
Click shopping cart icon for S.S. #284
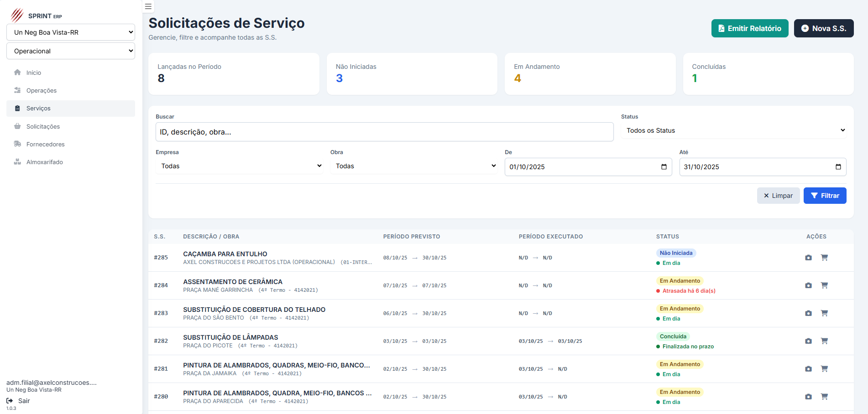[x=824, y=285]
